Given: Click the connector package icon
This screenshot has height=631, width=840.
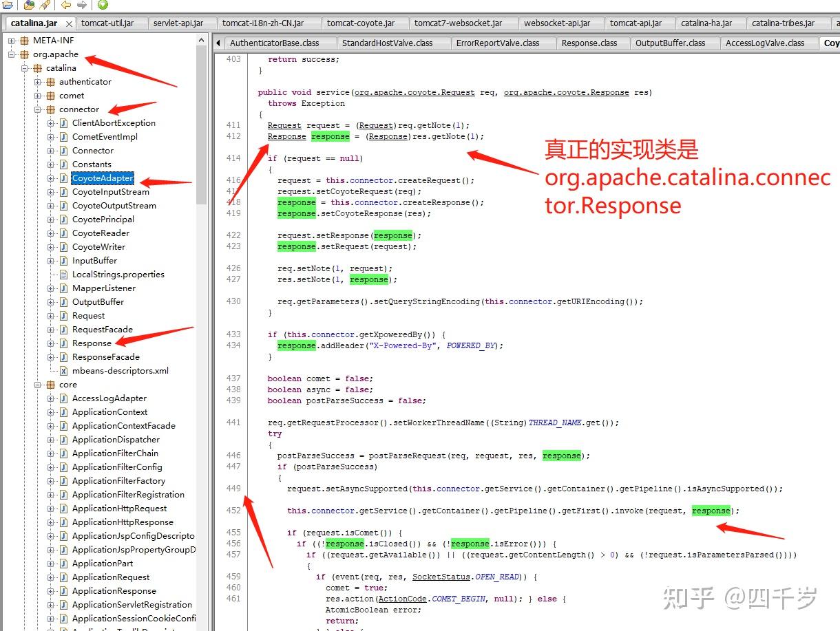Looking at the screenshot, I should [50, 109].
